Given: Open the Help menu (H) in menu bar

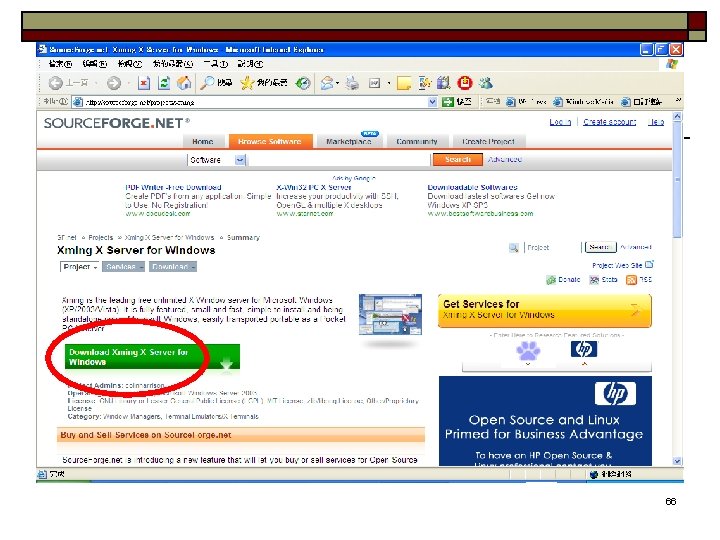Looking at the screenshot, I should coord(250,64).
